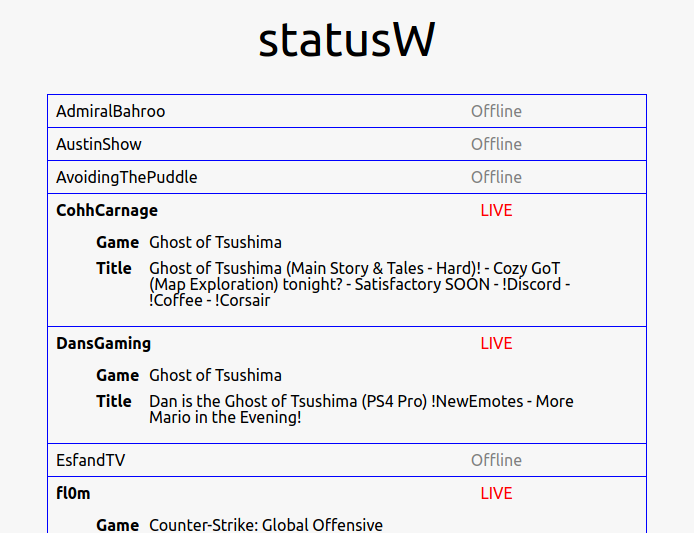The image size is (694, 533).
Task: Click the LIVE status next to fl0m
Action: coord(496,493)
